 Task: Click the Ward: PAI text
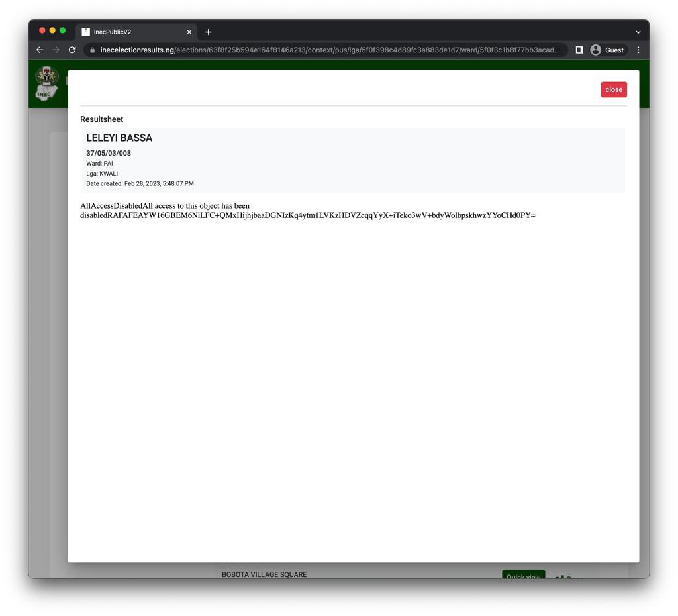[99, 164]
